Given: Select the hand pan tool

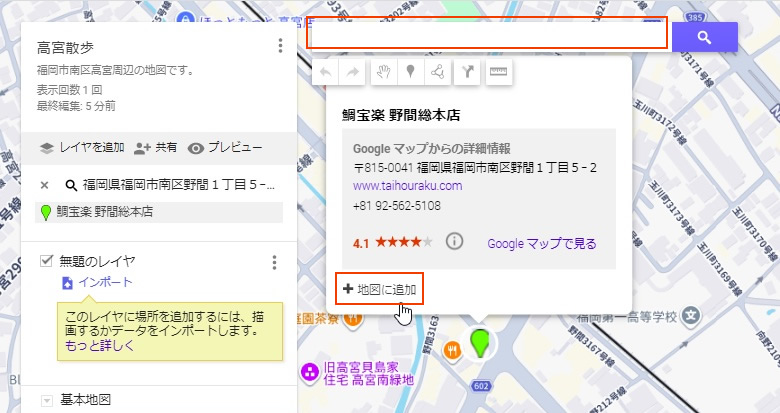Looking at the screenshot, I should point(382,73).
